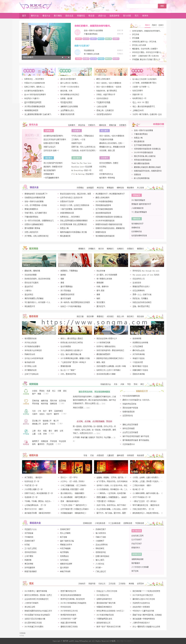
Task: Click lollipop icon beside 歇后语大全 heading
Action: [25, 522]
